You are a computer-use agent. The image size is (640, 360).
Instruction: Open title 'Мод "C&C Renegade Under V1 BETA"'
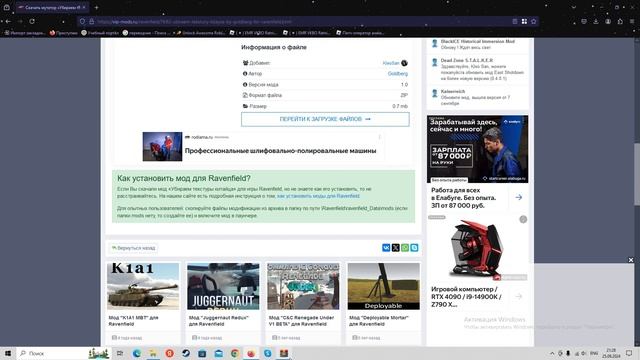point(301,321)
